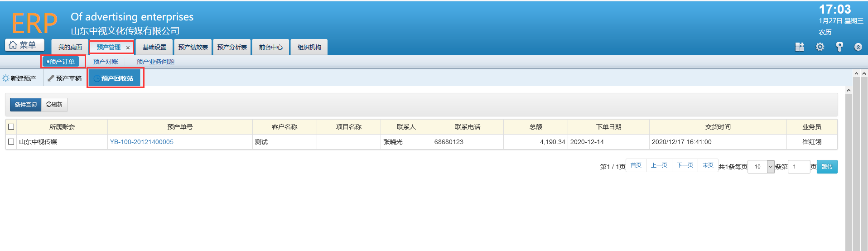Click the 所属账套 column header
The width and height of the screenshot is (868, 251).
click(62, 127)
